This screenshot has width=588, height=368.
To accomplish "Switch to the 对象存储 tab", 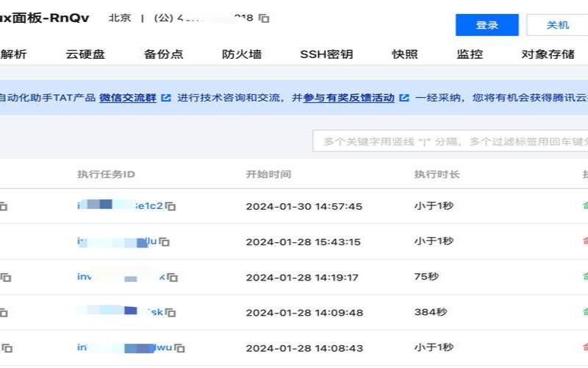I will coord(548,54).
